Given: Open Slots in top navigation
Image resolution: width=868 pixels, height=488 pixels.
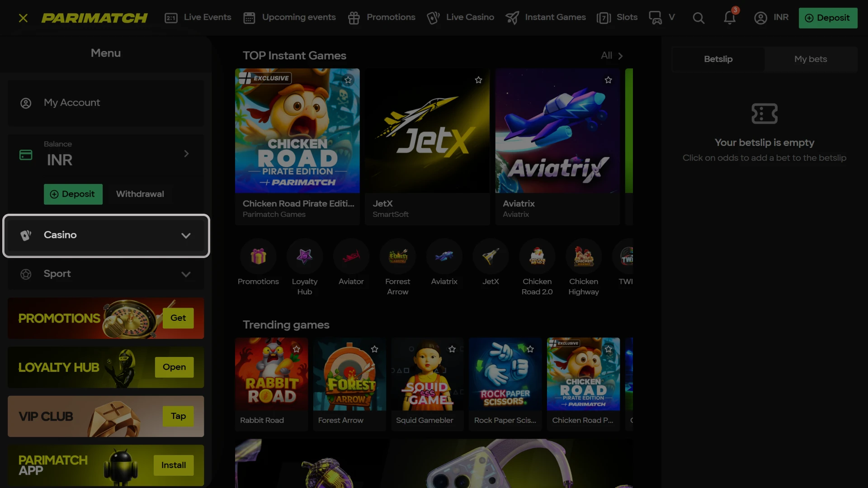Looking at the screenshot, I should (x=617, y=18).
